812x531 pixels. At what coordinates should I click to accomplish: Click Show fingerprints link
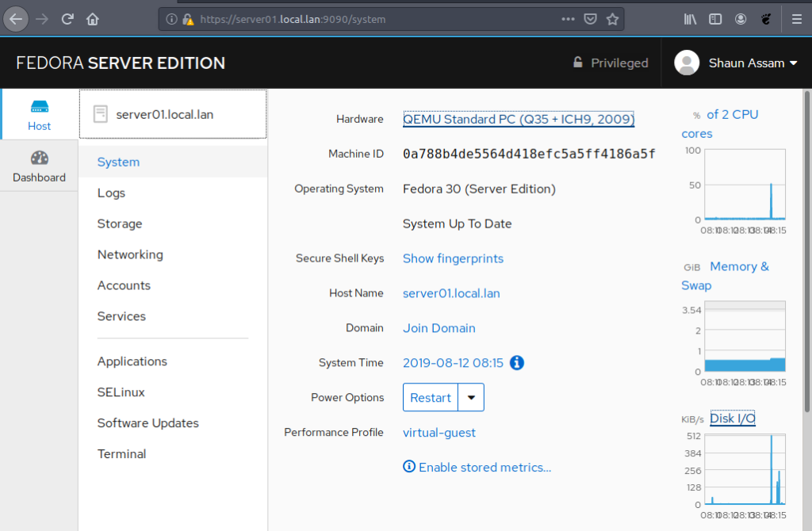(453, 258)
